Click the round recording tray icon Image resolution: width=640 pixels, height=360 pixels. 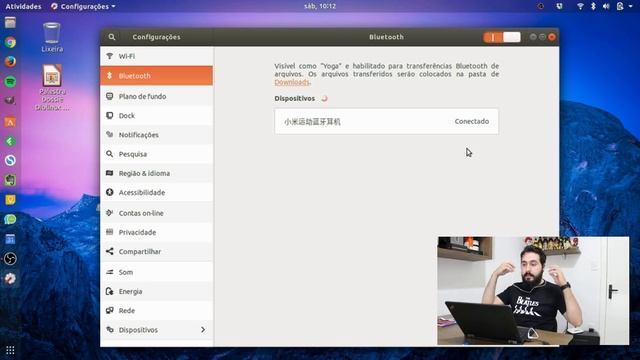(x=540, y=6)
